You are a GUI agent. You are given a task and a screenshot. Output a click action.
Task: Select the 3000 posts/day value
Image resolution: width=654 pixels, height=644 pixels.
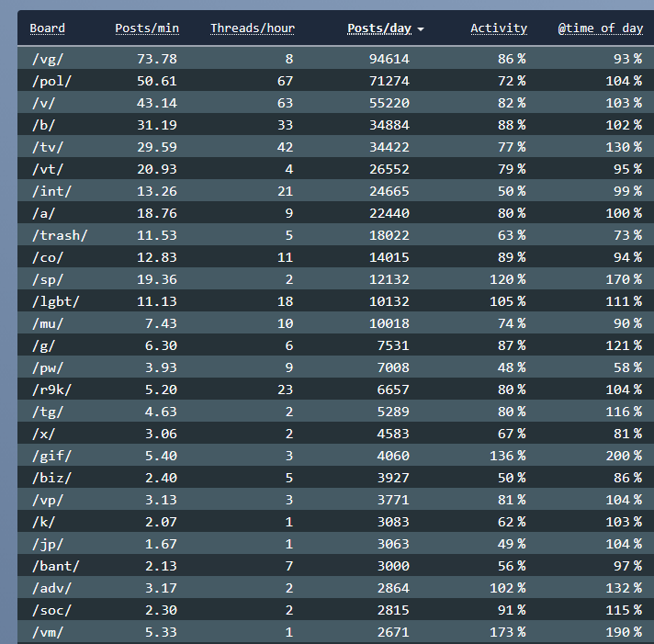(393, 567)
